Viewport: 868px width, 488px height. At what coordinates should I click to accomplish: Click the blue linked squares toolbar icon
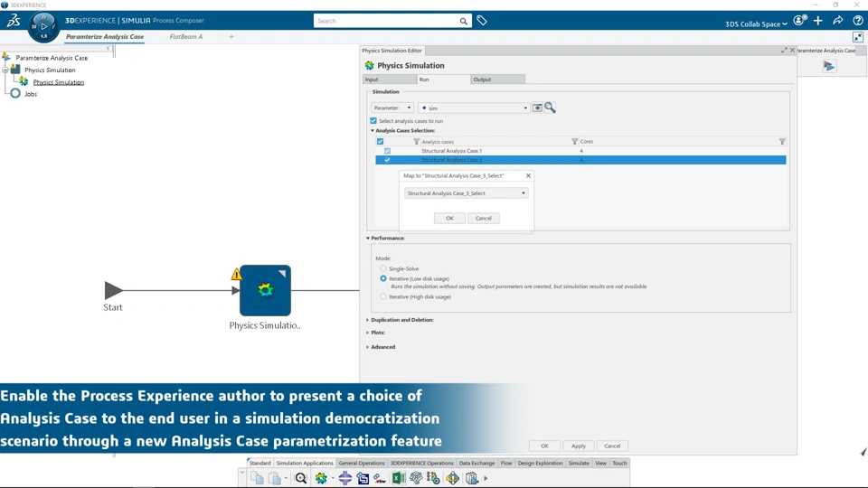363,478
